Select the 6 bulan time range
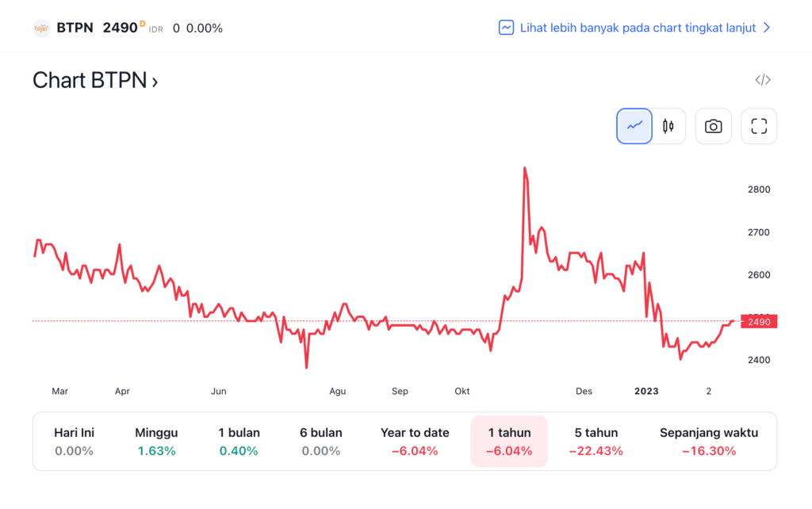 pyautogui.click(x=321, y=442)
